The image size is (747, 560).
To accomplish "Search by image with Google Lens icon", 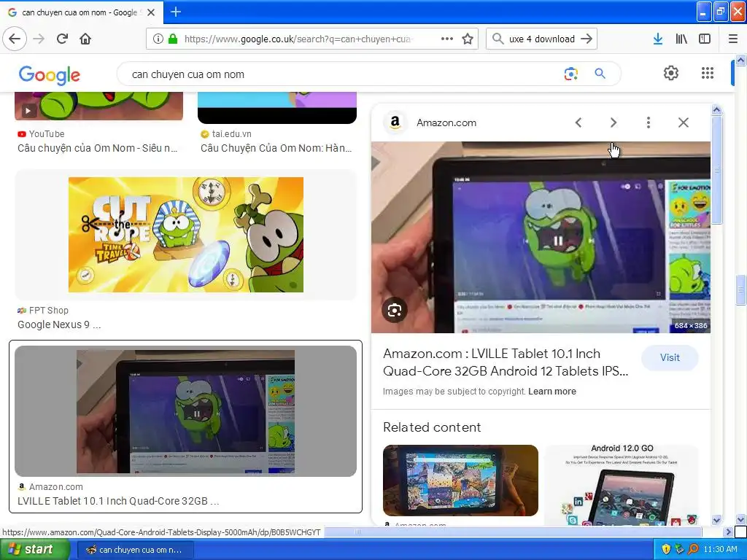I will click(x=570, y=74).
